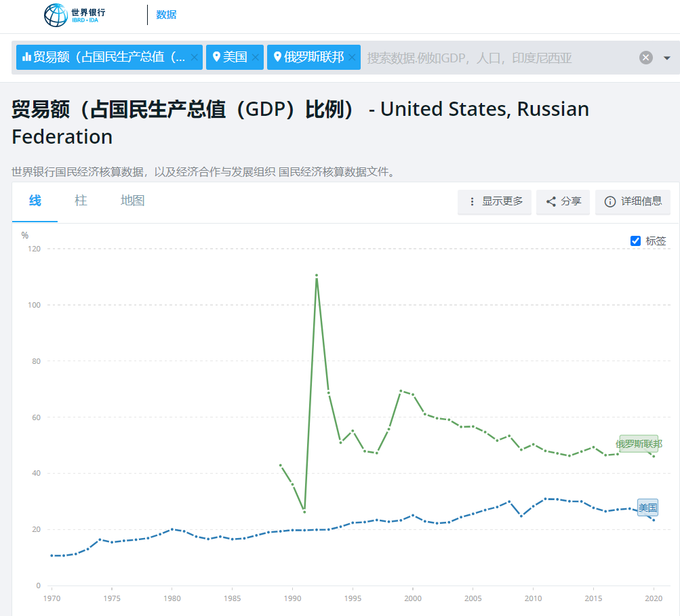Click the 1992 peak point on Russia line

pyautogui.click(x=317, y=275)
